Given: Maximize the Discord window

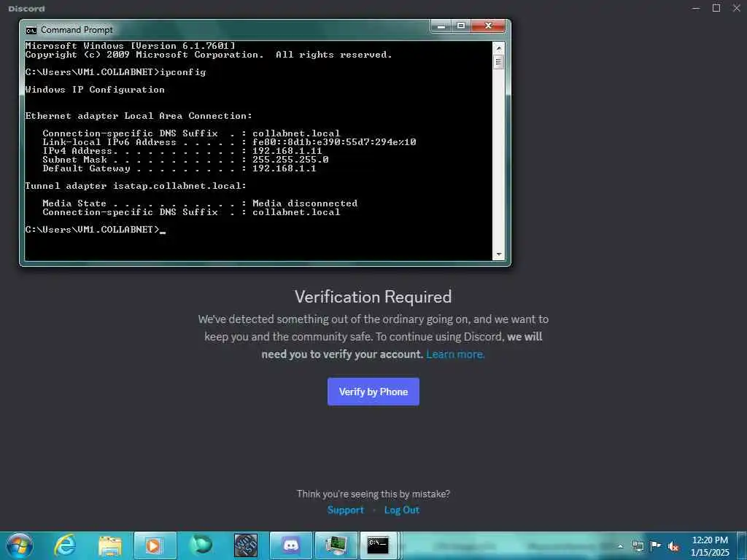Looking at the screenshot, I should 716,8.
